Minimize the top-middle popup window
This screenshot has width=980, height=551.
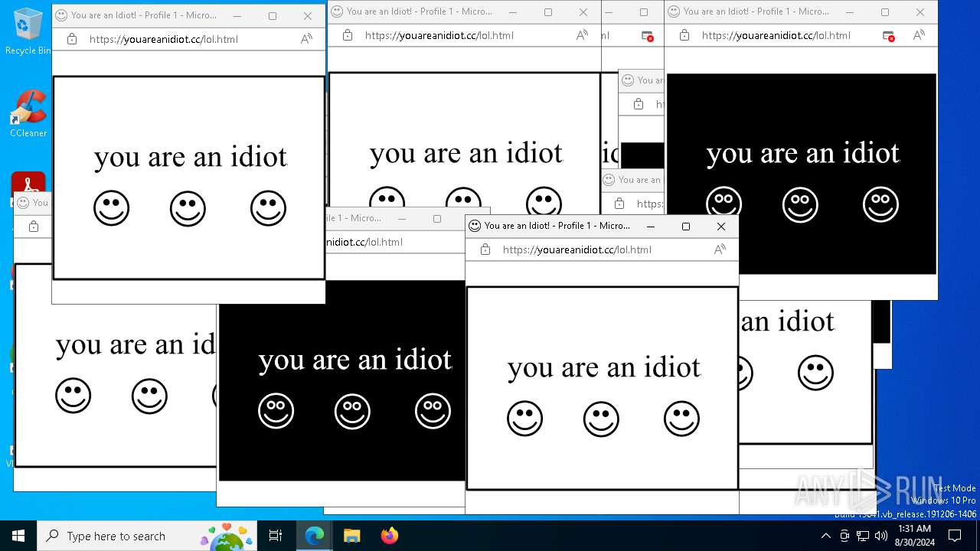click(x=512, y=11)
